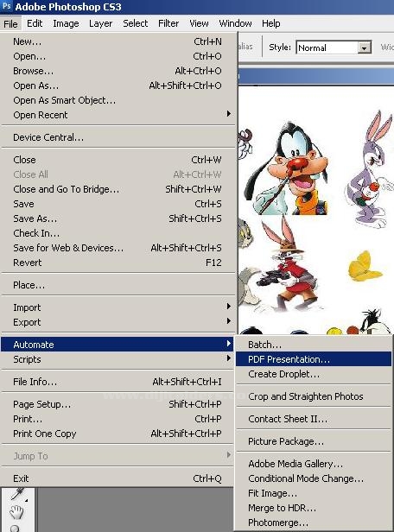Select the Eyedropper tool in the toolbox

click(18, 494)
